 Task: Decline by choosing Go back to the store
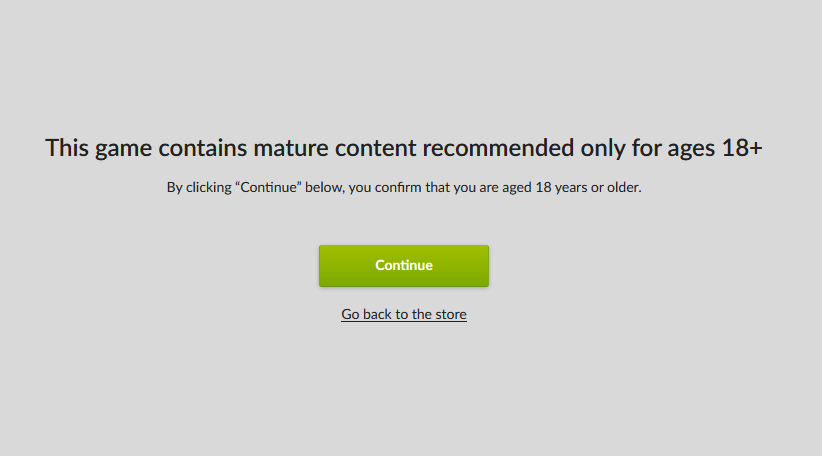click(404, 314)
